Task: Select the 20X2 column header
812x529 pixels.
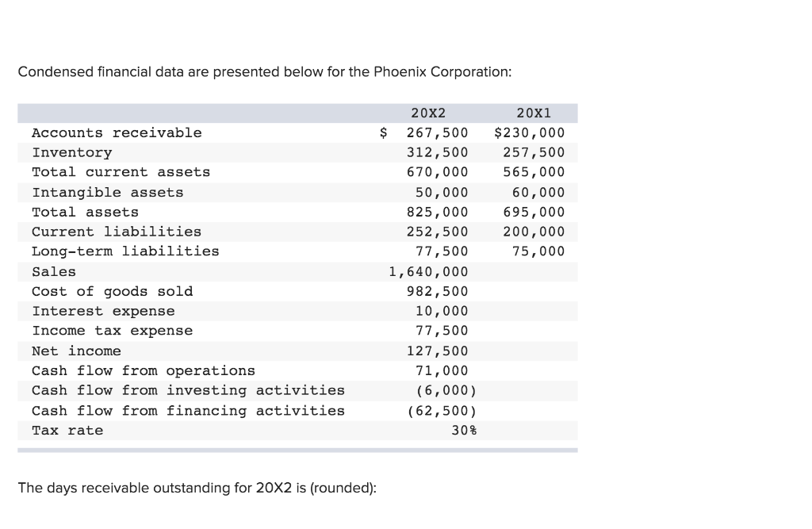Action: [428, 113]
